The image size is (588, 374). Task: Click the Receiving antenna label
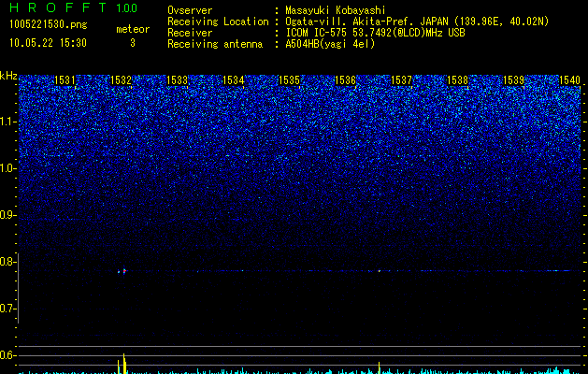tap(215, 44)
